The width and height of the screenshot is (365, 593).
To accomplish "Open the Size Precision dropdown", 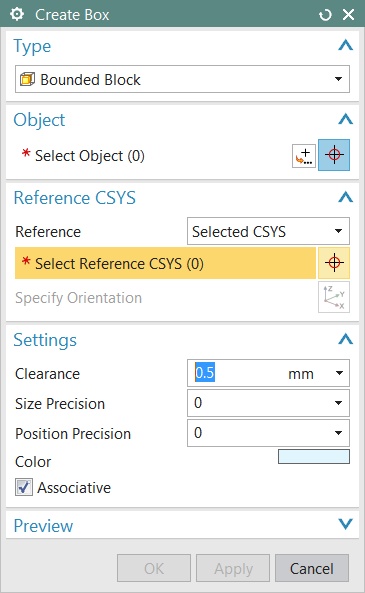I will point(268,403).
